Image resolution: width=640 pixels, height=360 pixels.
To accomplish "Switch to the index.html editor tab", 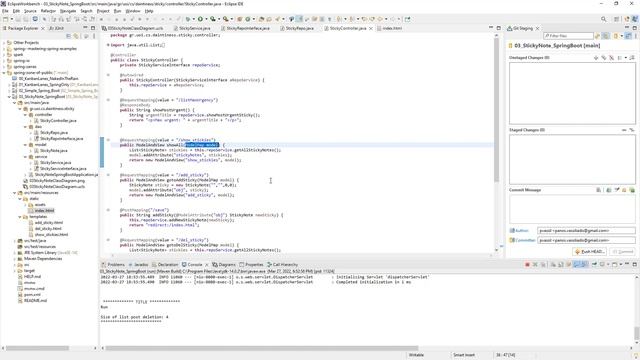I will click(392, 28).
